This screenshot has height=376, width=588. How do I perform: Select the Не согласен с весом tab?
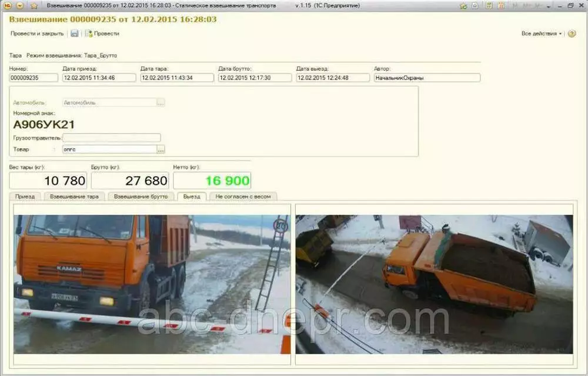pos(243,197)
